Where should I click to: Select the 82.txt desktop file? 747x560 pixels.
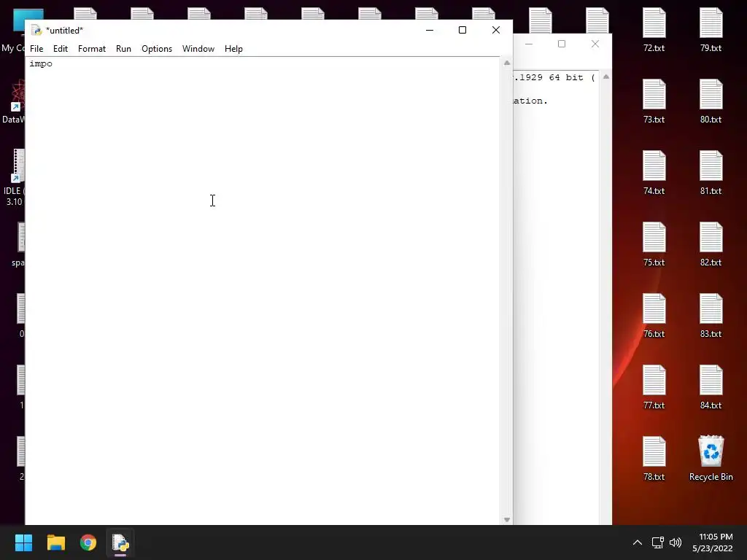click(711, 245)
